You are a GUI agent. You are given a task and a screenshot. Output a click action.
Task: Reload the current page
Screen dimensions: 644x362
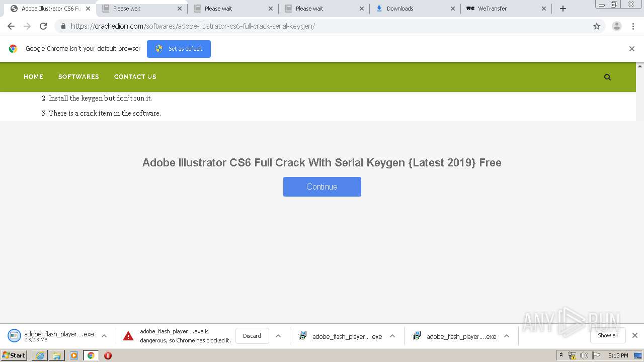43,26
